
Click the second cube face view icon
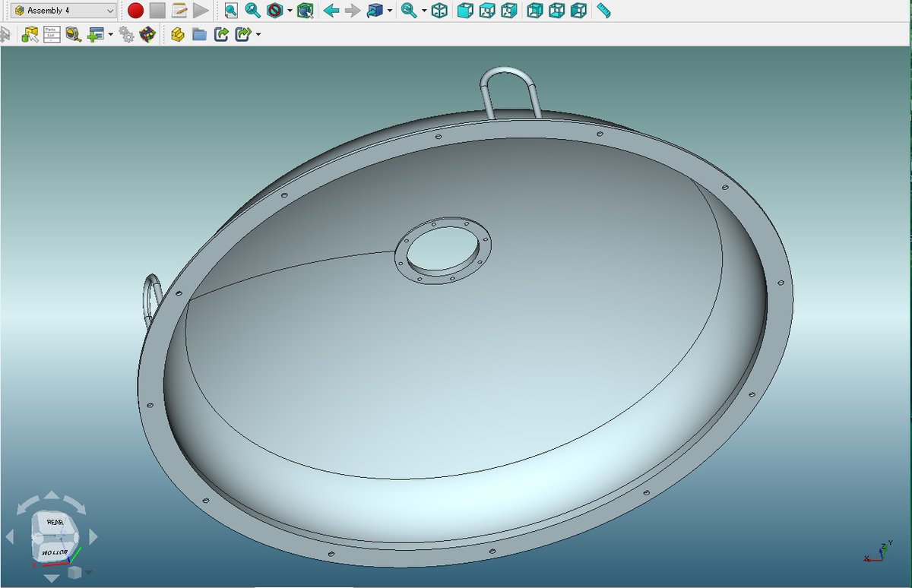coord(487,11)
